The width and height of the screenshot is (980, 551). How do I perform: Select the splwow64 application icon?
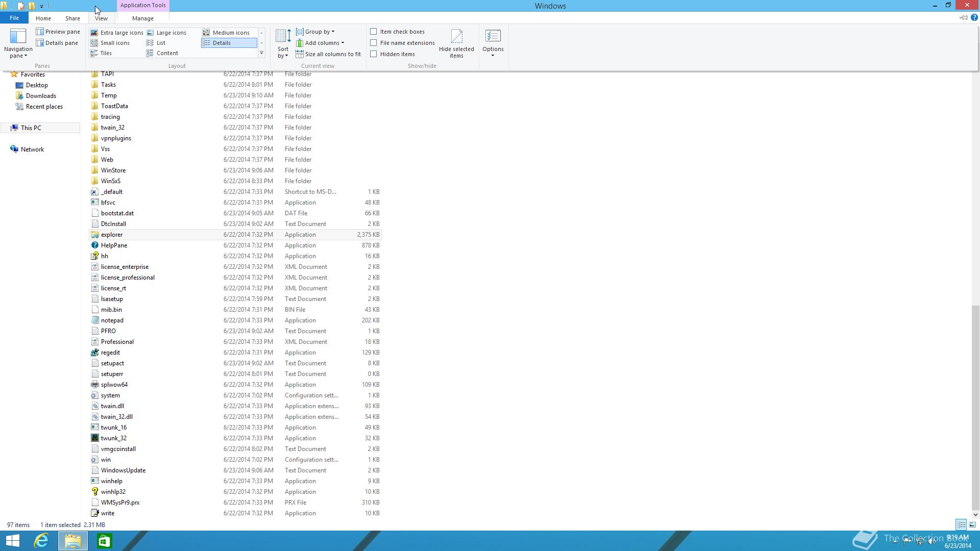pos(94,385)
